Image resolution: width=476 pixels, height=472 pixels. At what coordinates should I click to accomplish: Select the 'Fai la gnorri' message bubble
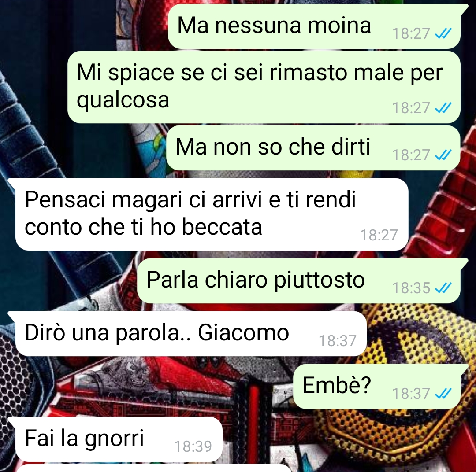click(x=119, y=439)
